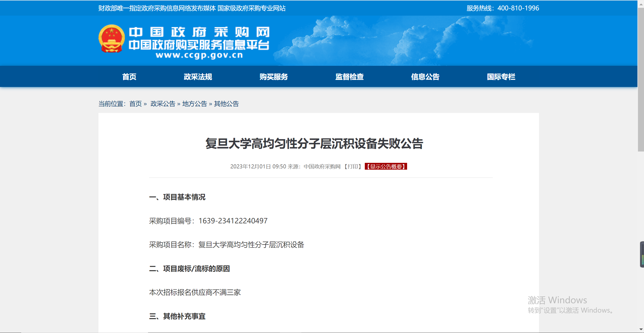644x333 pixels.
Task: Click the 【打印】 print link
Action: (x=353, y=167)
